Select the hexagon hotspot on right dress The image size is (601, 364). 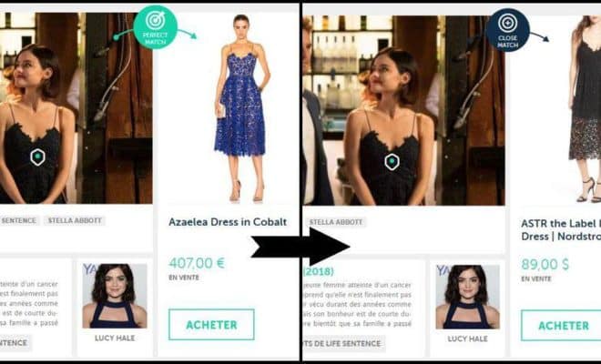click(x=392, y=162)
